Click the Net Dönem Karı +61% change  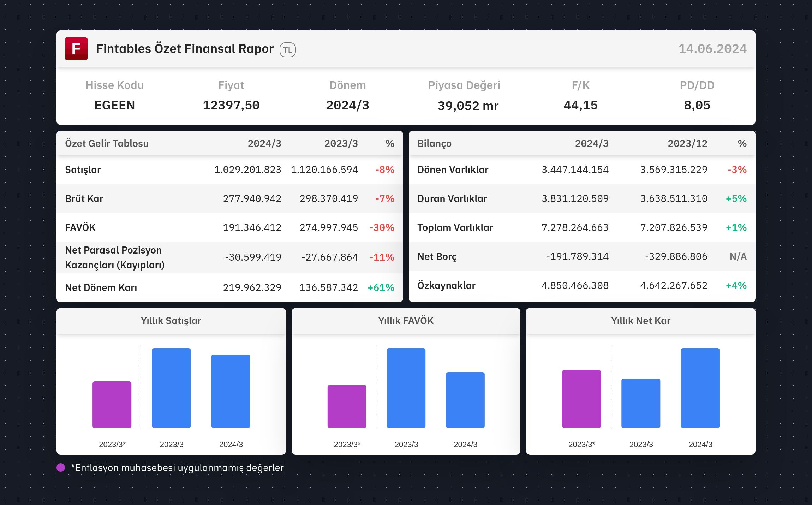[x=381, y=288]
